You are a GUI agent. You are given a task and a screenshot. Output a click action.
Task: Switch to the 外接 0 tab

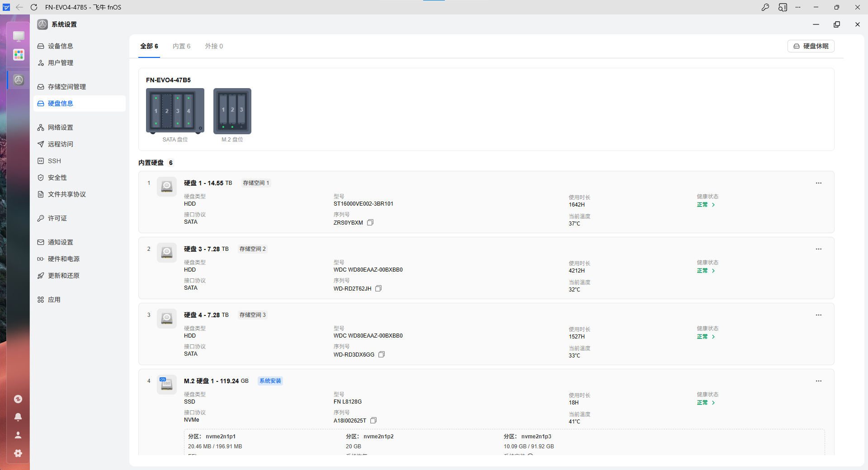point(214,46)
